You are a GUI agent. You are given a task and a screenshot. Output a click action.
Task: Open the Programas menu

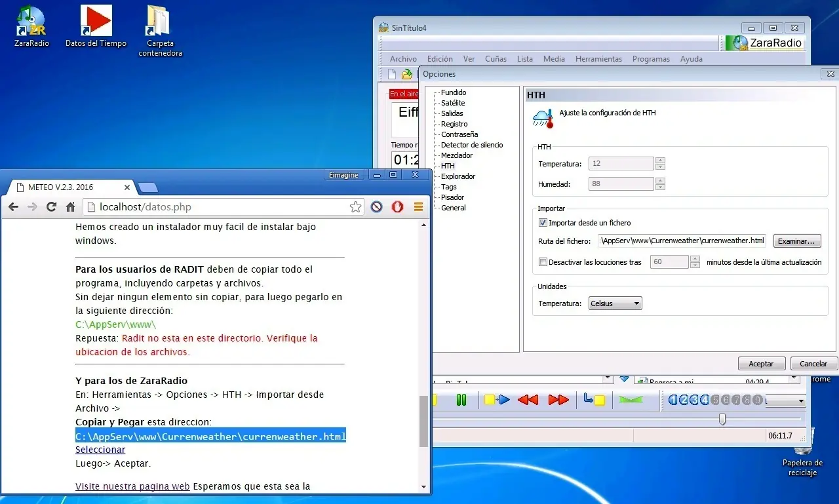651,59
